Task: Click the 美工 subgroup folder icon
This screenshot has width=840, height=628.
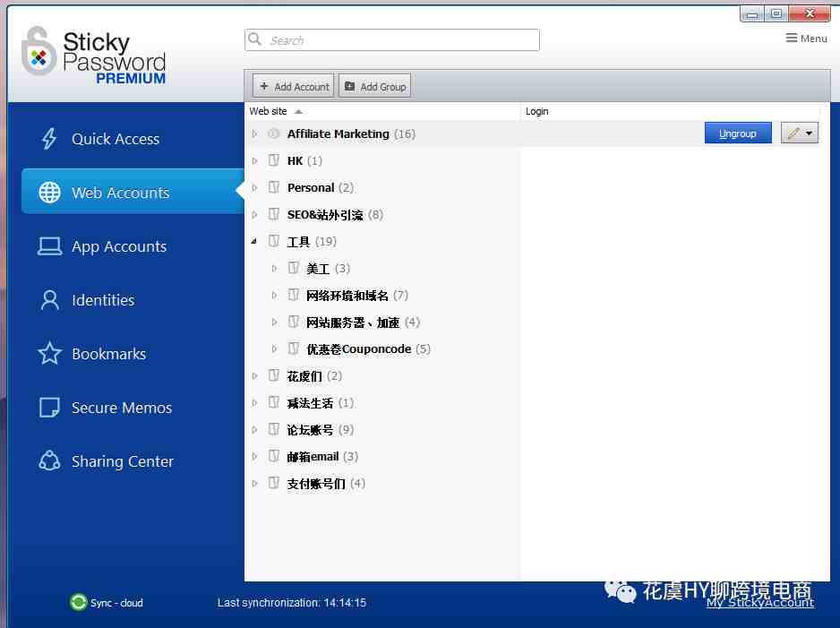Action: [x=293, y=268]
